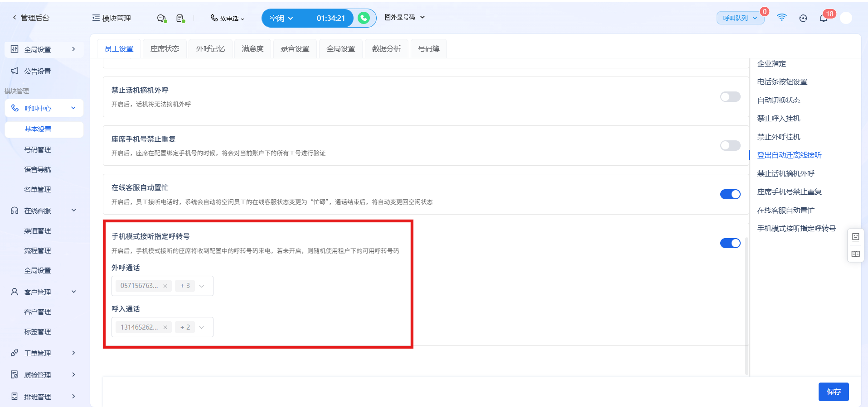Expand the 全局设置 sidebar section
The image size is (868, 407).
point(73,49)
